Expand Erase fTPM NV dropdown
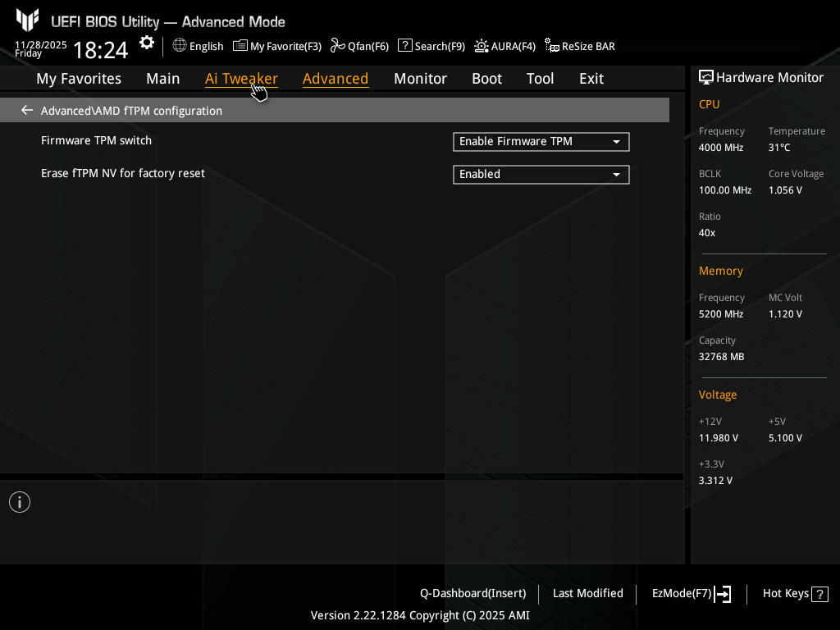The height and width of the screenshot is (630, 840). point(541,175)
